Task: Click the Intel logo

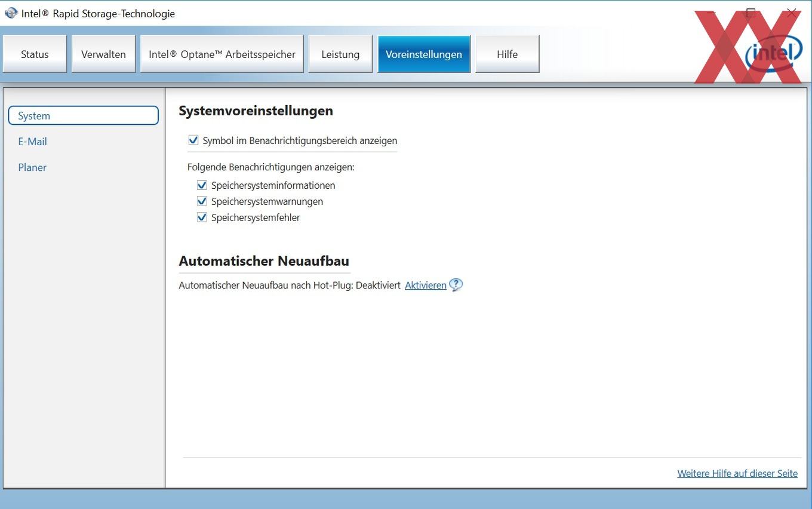Action: coord(774,54)
